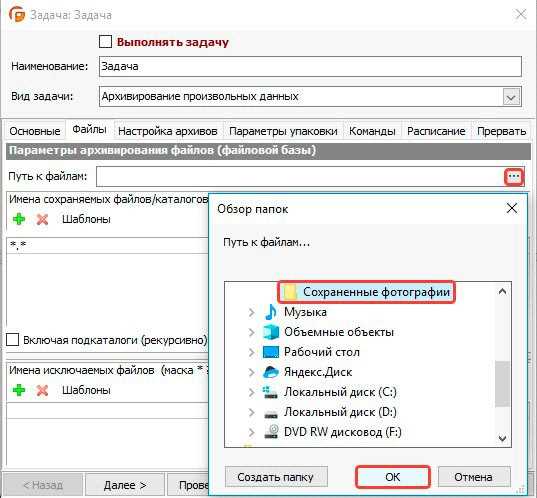Image resolution: width=537 pixels, height=498 pixels.
Task: Open the Настройка архивов tab
Action: pyautogui.click(x=168, y=131)
